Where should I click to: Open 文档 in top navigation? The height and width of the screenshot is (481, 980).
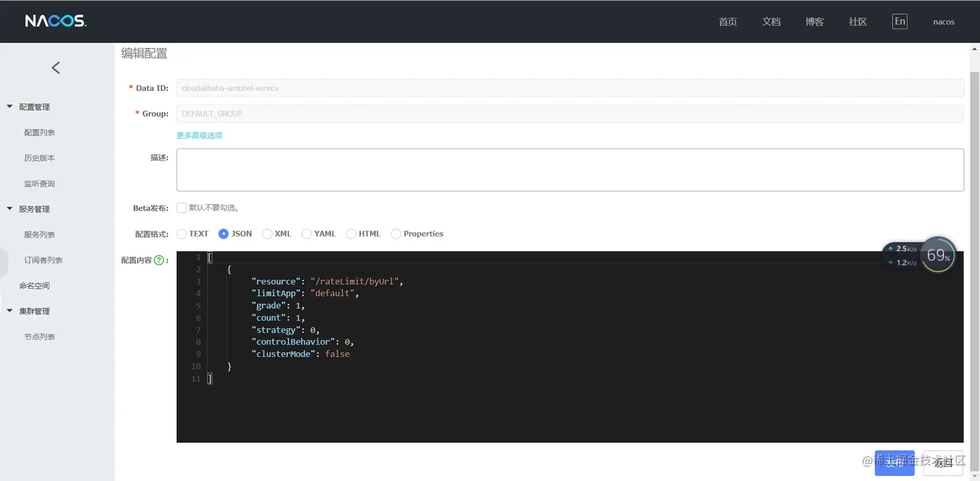pyautogui.click(x=771, y=21)
